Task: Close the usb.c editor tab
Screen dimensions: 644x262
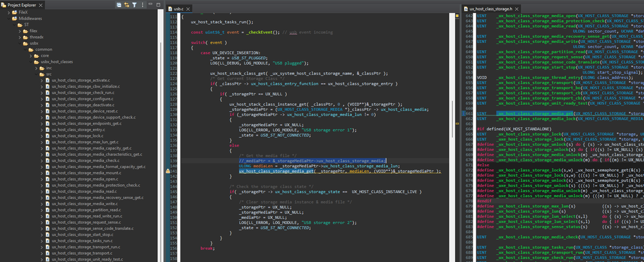Action: pyautogui.click(x=188, y=8)
